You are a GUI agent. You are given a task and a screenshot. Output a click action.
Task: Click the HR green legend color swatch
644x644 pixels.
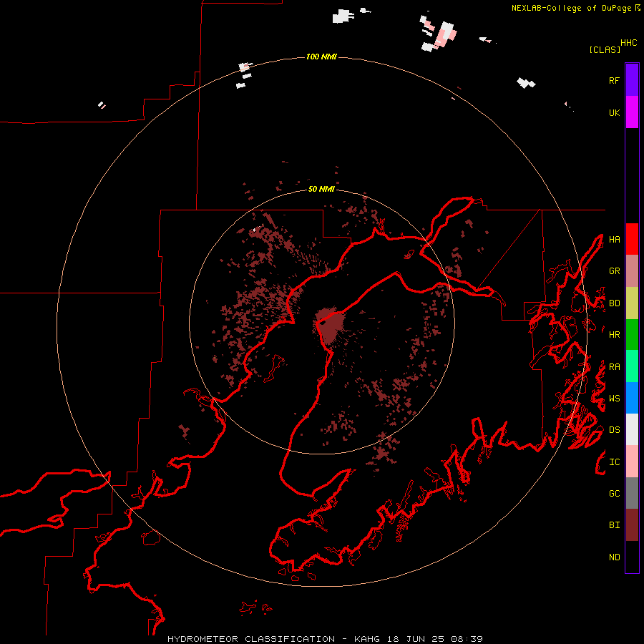coord(632,335)
